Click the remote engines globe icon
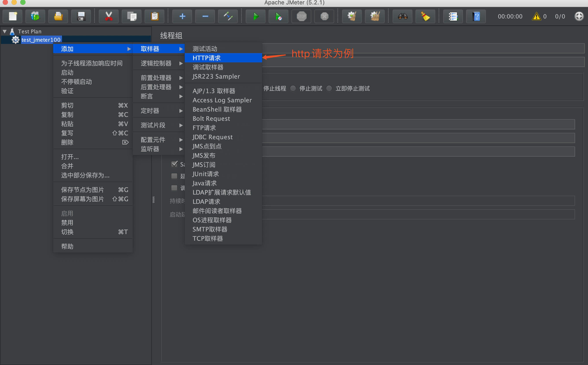Viewport: 588px width, 365px height. click(579, 16)
